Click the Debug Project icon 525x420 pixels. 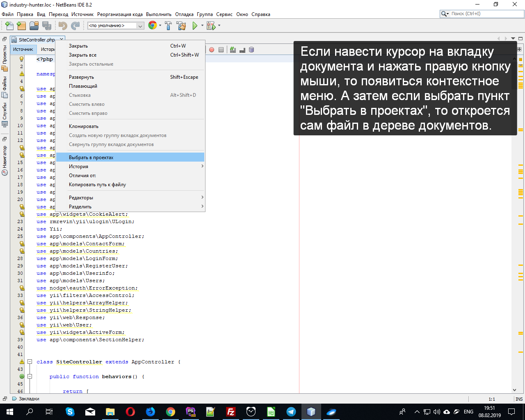(211, 26)
